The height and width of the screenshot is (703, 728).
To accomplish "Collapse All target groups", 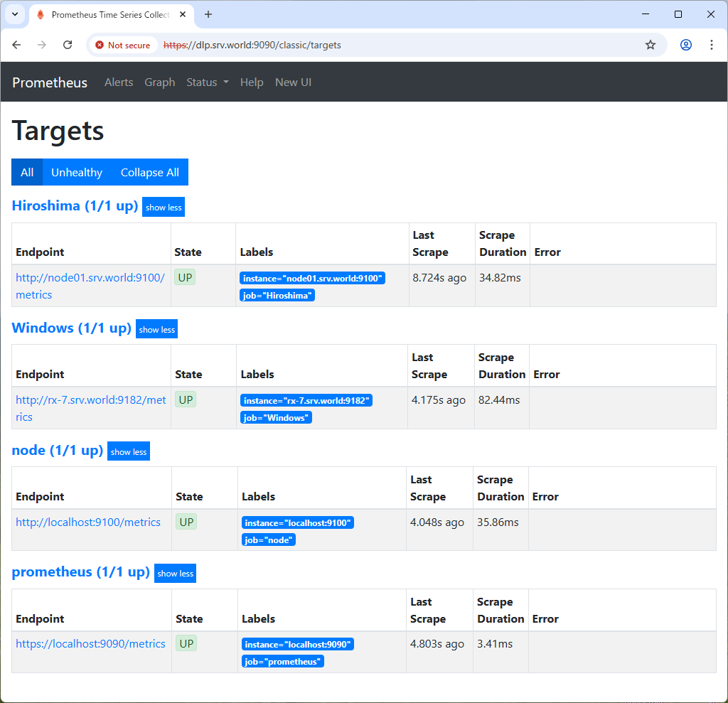I will [x=149, y=172].
